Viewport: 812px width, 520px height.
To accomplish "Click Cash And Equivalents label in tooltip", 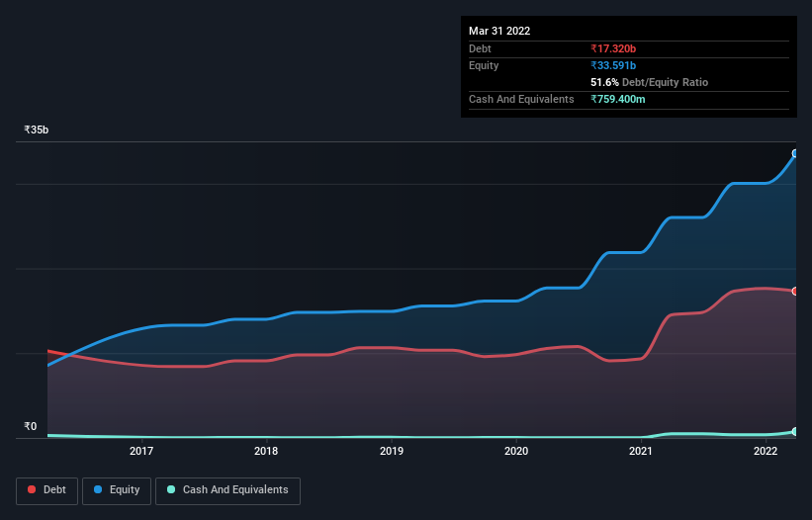I will 521,99.
